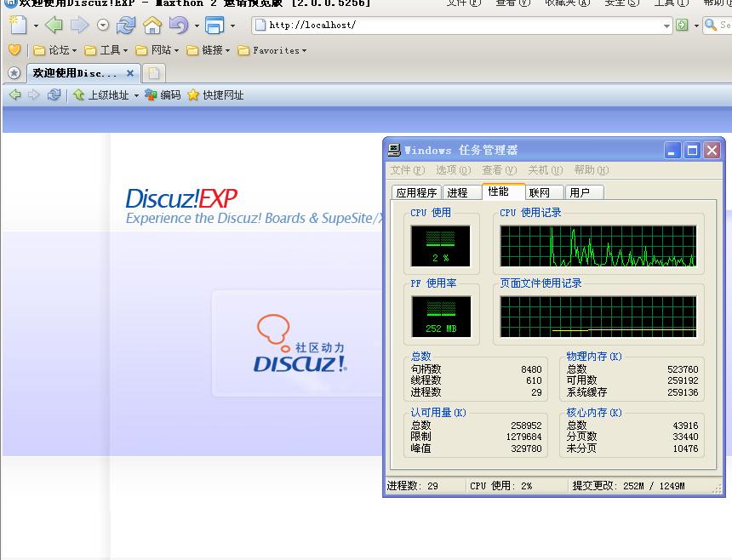
Task: Click the new page document icon
Action: click(x=18, y=26)
